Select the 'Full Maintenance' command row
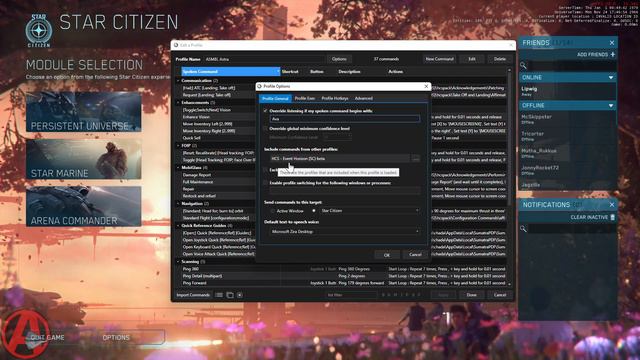Screen dimensions: 640x360 198,182
